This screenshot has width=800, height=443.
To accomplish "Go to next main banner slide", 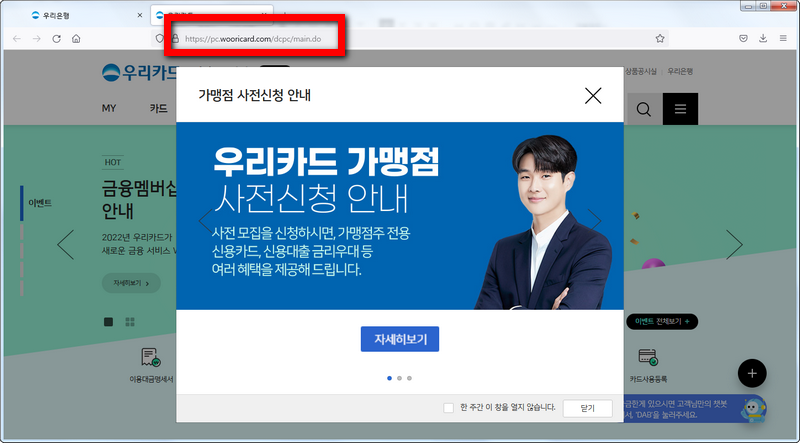I will (734, 244).
